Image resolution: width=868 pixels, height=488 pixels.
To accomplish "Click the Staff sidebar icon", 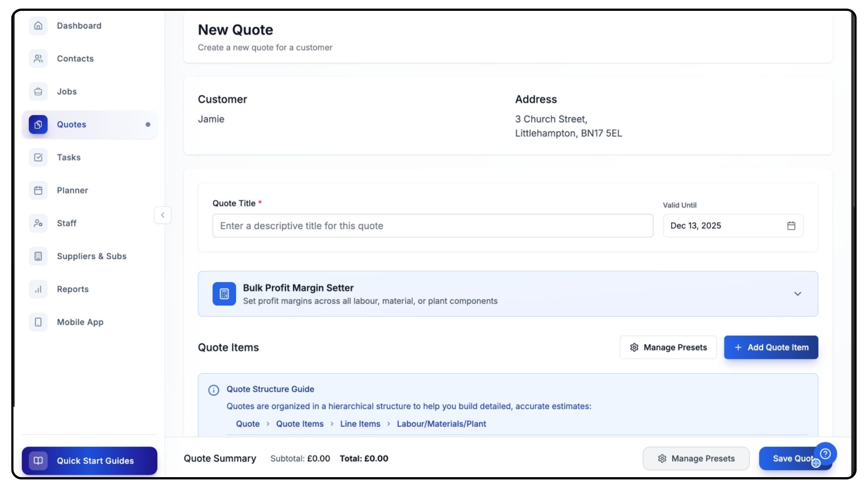I will (38, 223).
